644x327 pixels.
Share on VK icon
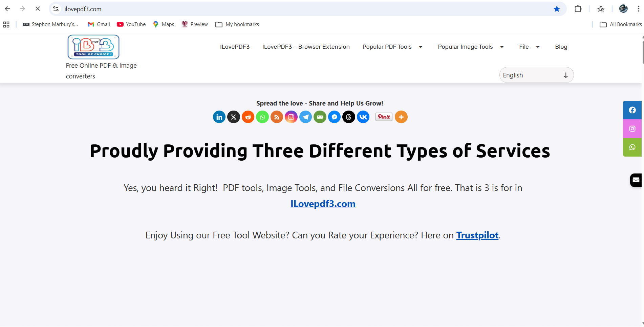click(363, 117)
